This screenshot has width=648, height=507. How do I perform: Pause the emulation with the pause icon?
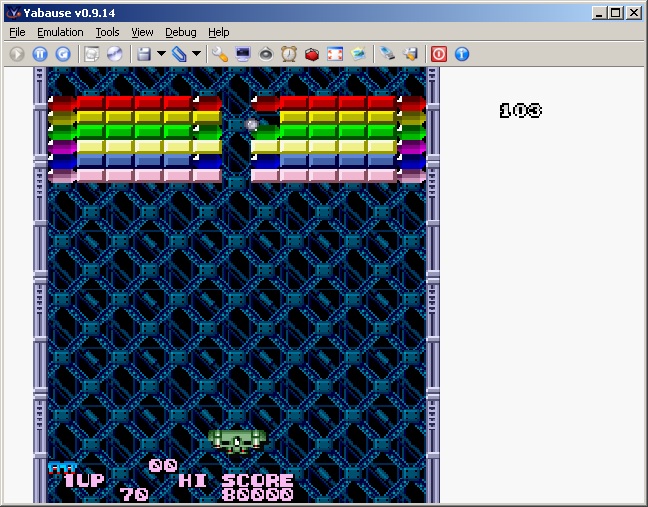coord(40,54)
